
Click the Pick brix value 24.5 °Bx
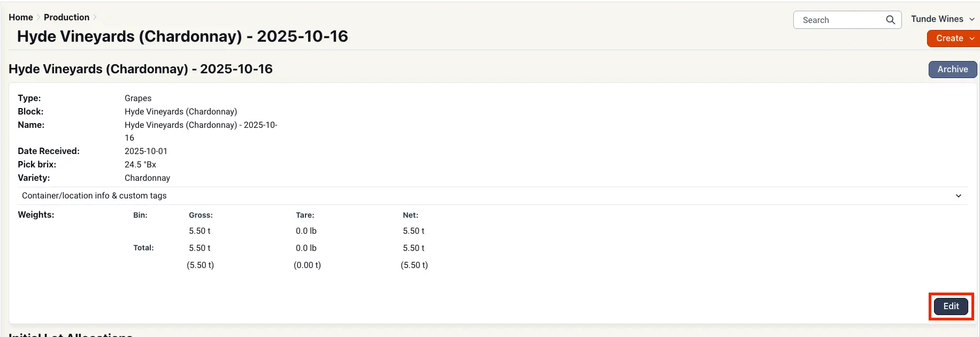pos(140,164)
